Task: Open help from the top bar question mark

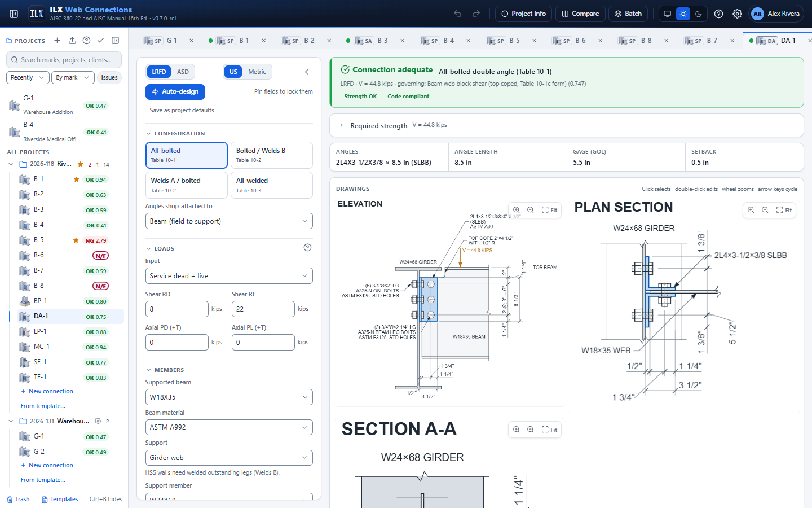Action: (x=718, y=14)
